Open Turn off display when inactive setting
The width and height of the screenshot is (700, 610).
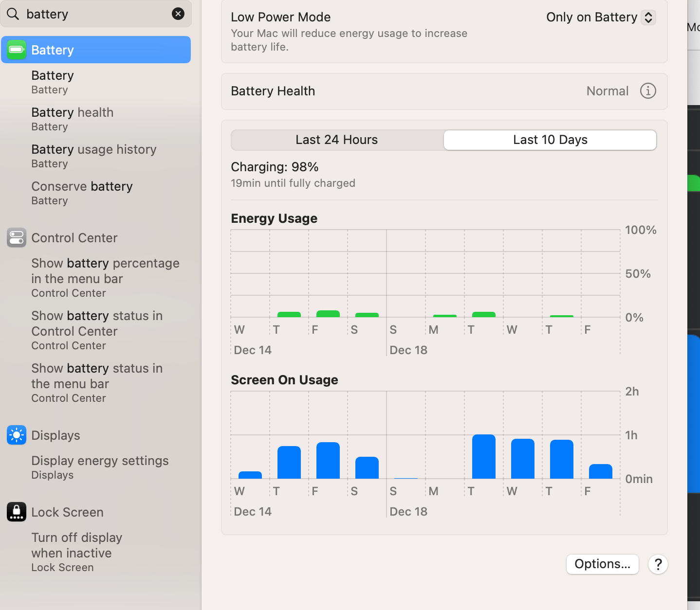coord(76,545)
